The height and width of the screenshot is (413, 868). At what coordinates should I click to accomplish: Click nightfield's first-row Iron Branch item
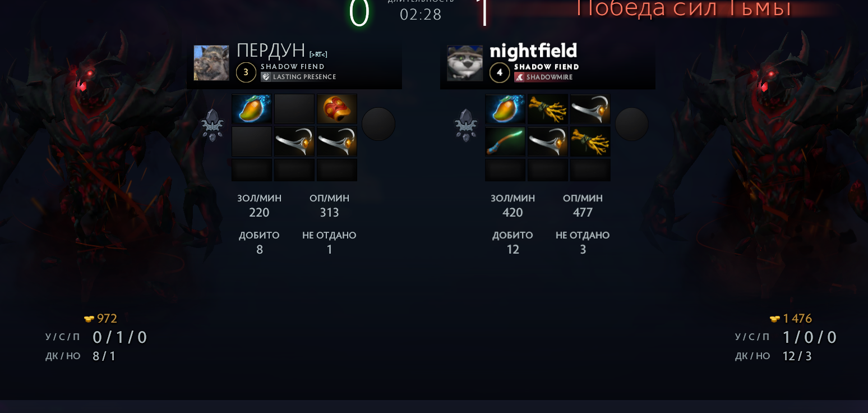[x=548, y=109]
